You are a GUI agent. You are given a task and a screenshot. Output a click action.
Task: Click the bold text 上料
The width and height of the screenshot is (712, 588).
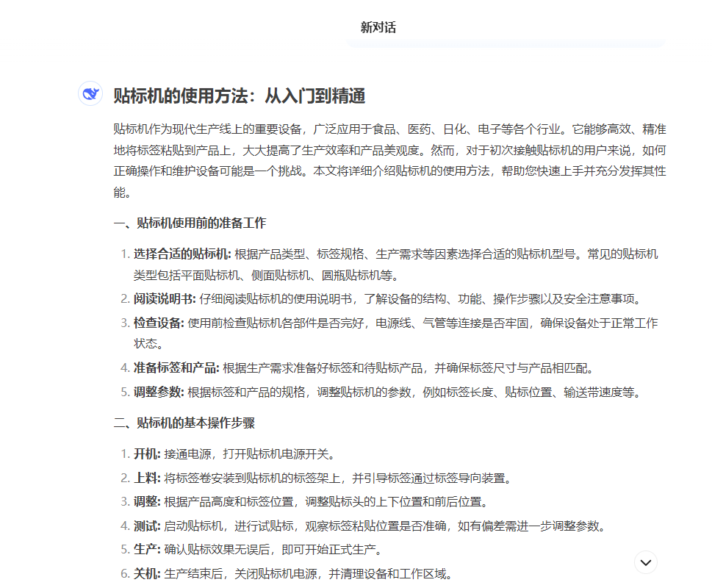[x=147, y=478]
